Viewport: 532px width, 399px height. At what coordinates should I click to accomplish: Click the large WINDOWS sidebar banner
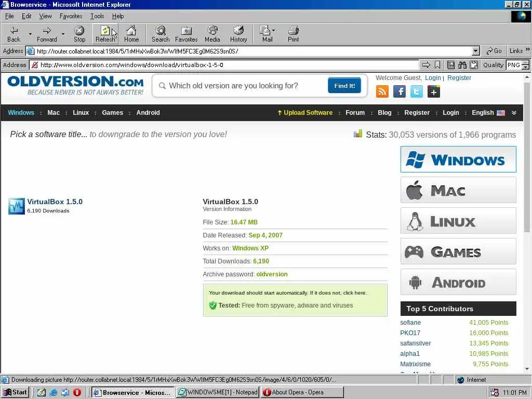458,159
